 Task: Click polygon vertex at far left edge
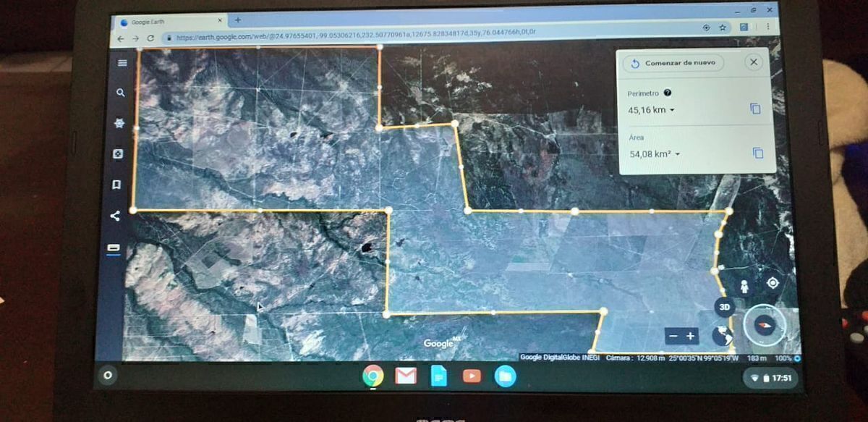[x=133, y=210]
